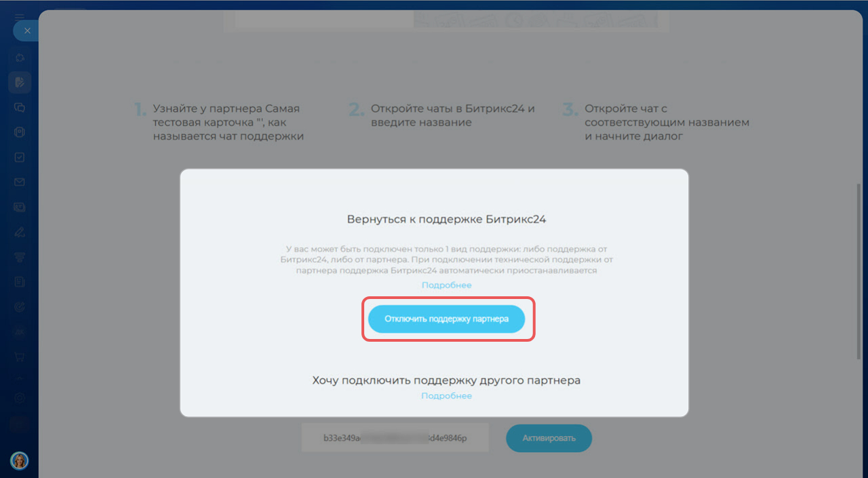Open the e-signature pen icon

20,232
